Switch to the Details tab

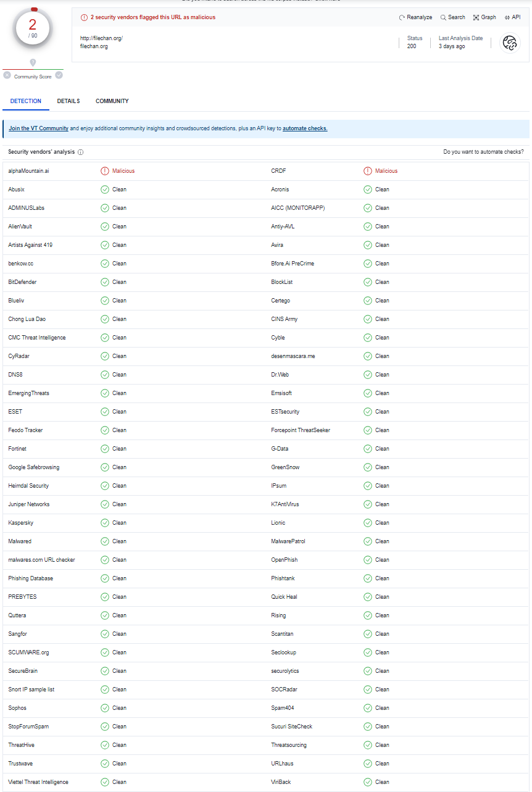coord(69,101)
